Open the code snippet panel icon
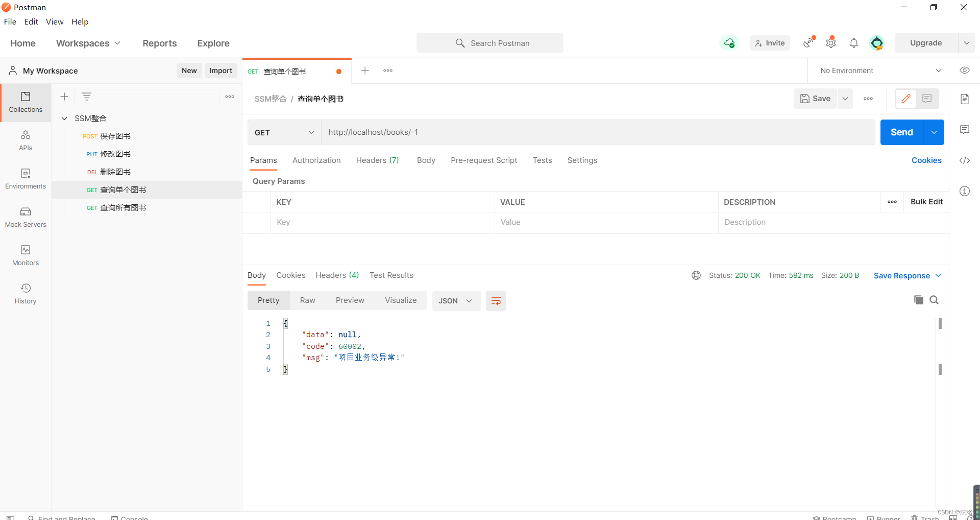The width and height of the screenshot is (980, 520). pos(964,160)
